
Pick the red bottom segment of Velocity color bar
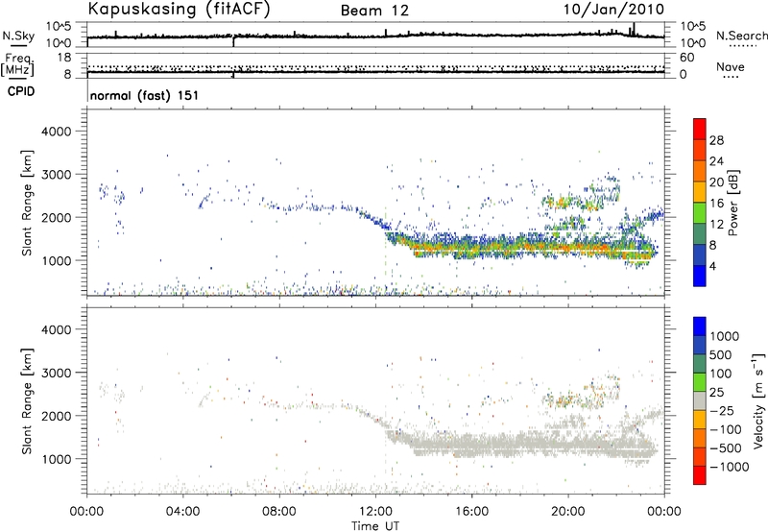point(700,475)
